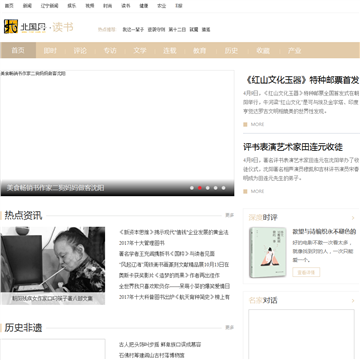Open 读书 in the top bar

[x=126, y=6]
